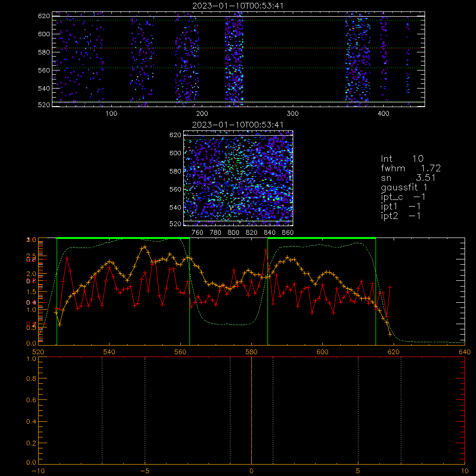Click the 820 x-axis label under the middle image
This screenshot has height=476, width=476.
252,233
